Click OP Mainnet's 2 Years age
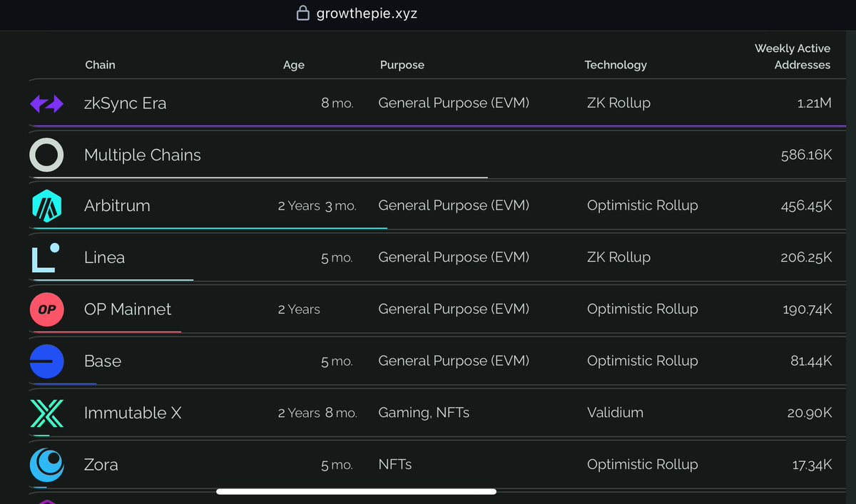 click(x=299, y=309)
